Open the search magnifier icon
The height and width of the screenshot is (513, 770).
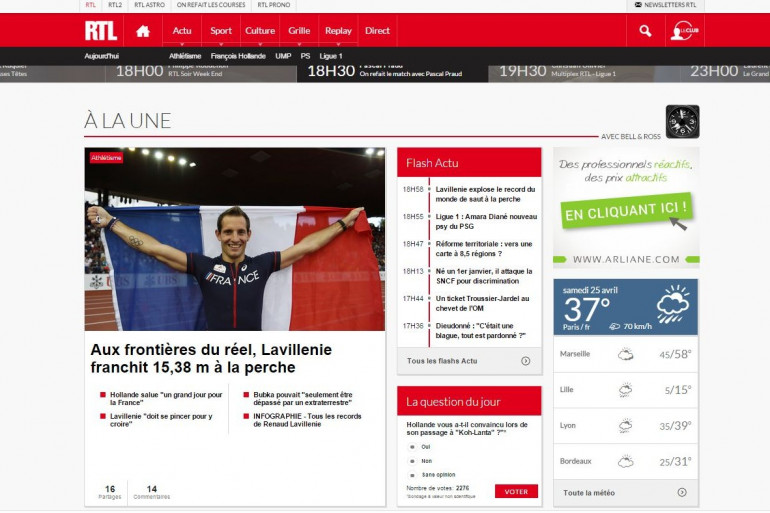(x=645, y=31)
